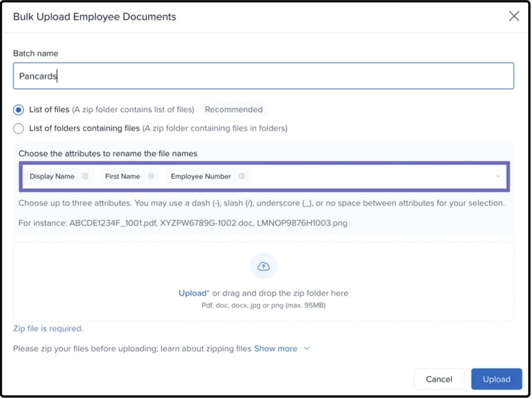Select List of folders containing files
The image size is (532, 399).
tap(19, 129)
